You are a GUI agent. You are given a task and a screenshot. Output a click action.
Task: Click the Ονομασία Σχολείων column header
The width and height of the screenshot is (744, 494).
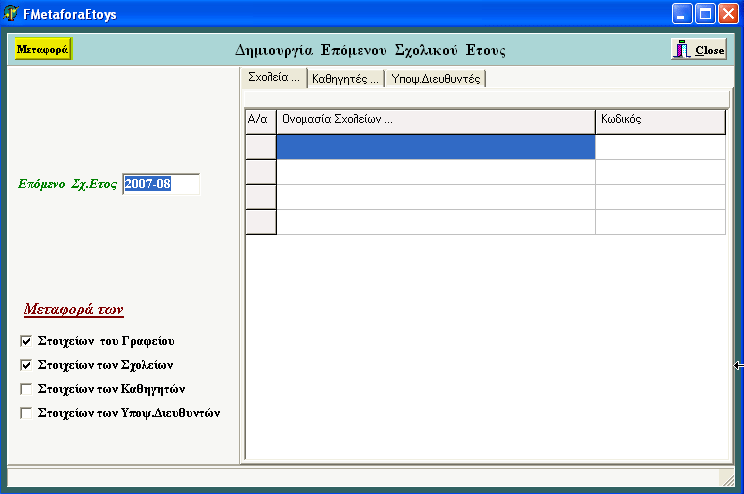pyautogui.click(x=435, y=120)
